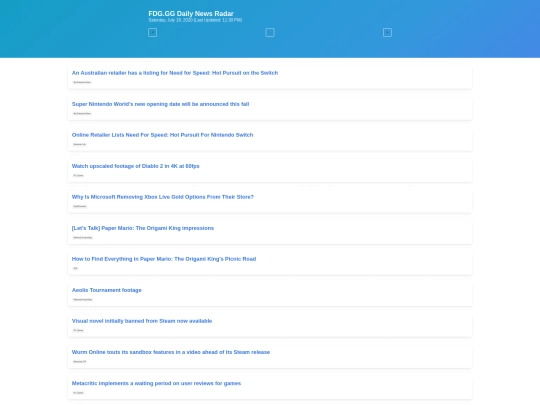The width and height of the screenshot is (540, 405).
Task: Open Australian retailer Need for Speed listing article
Action: (175, 73)
